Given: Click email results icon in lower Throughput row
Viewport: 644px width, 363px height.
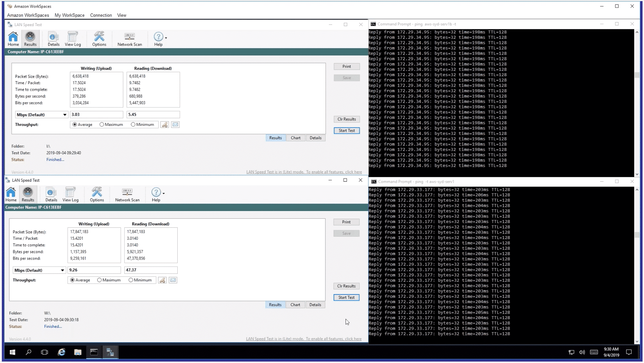Looking at the screenshot, I should [x=173, y=280].
